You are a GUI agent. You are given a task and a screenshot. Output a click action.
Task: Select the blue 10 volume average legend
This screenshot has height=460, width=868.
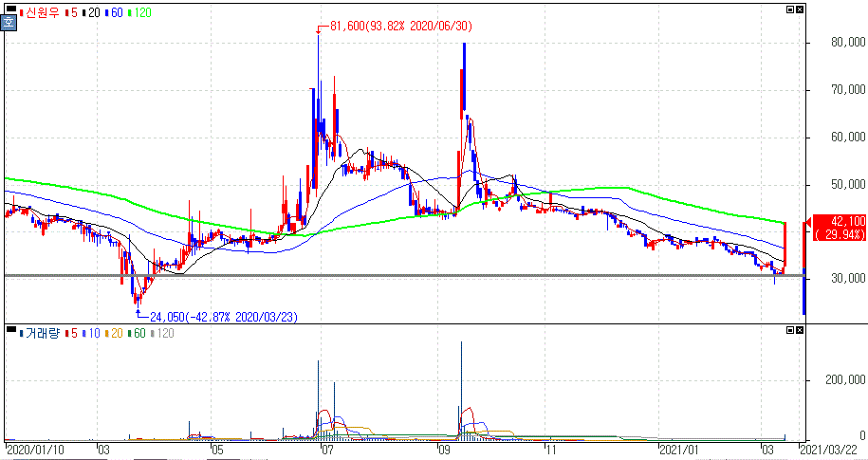tap(89, 333)
